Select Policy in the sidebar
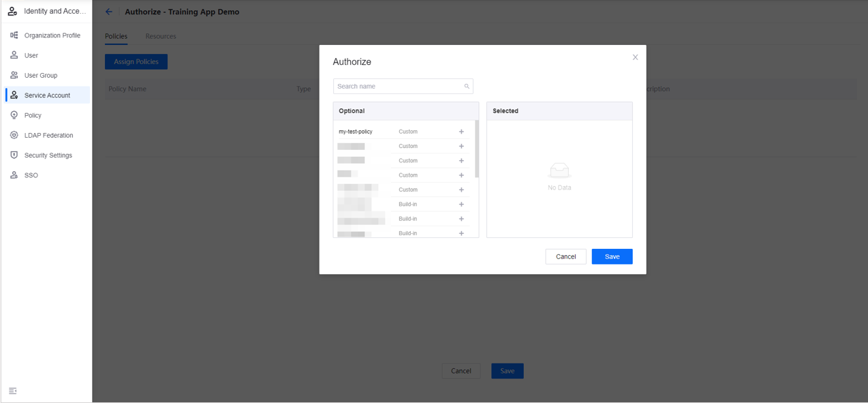This screenshot has width=868, height=403. click(x=33, y=115)
